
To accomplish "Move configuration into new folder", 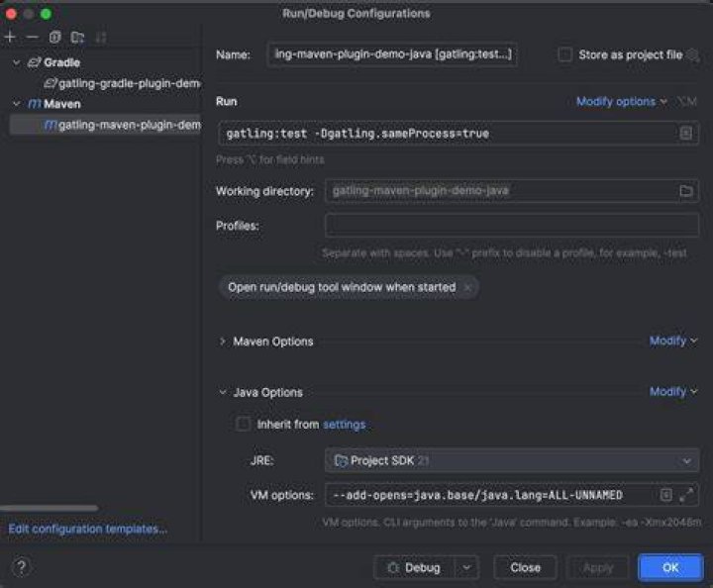I will (x=78, y=37).
